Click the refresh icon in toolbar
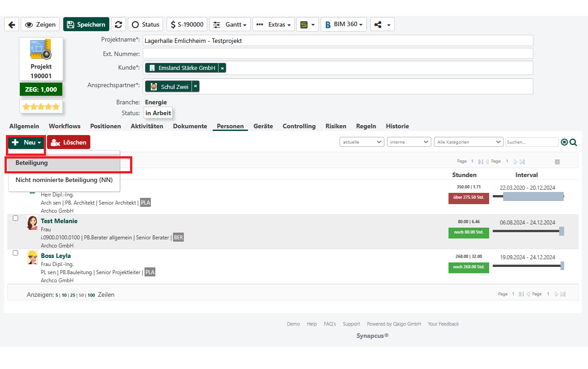The image size is (588, 369). pyautogui.click(x=118, y=24)
